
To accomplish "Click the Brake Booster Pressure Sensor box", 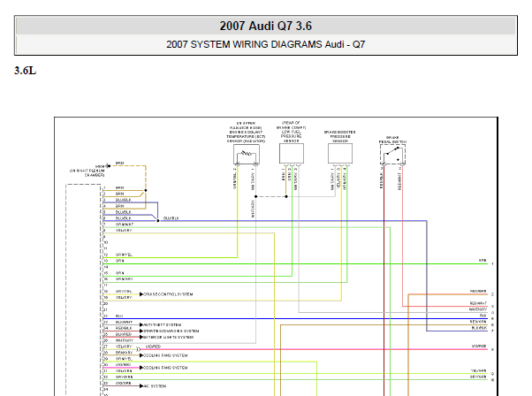I will point(340,154).
